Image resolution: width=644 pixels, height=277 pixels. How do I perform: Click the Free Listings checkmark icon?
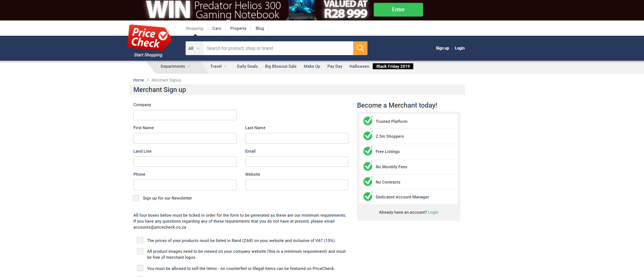click(368, 151)
